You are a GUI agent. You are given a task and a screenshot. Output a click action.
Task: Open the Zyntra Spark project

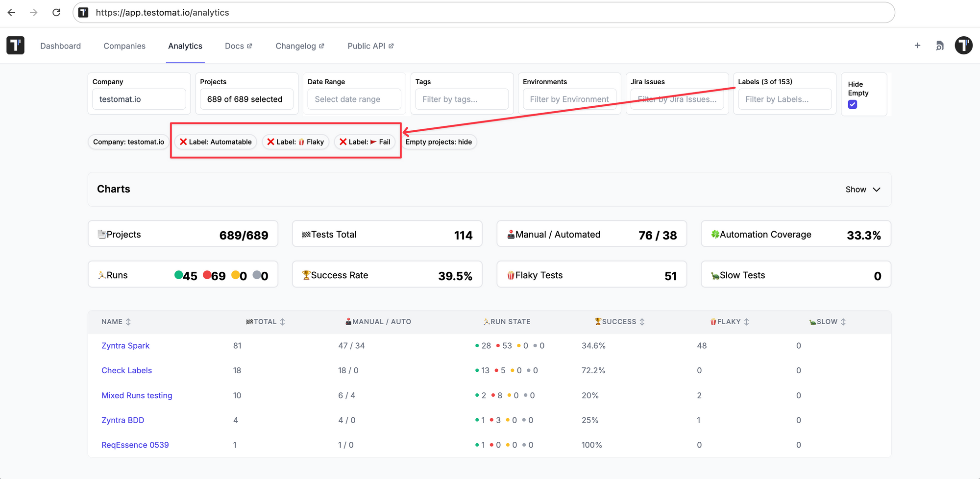click(x=125, y=346)
